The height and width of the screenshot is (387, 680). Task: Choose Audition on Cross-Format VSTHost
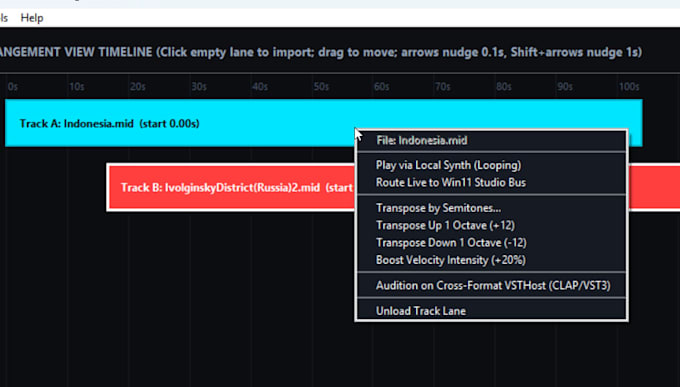coord(491,285)
